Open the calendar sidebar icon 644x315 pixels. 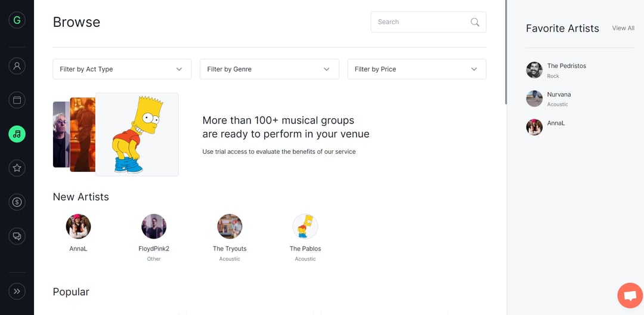(17, 100)
